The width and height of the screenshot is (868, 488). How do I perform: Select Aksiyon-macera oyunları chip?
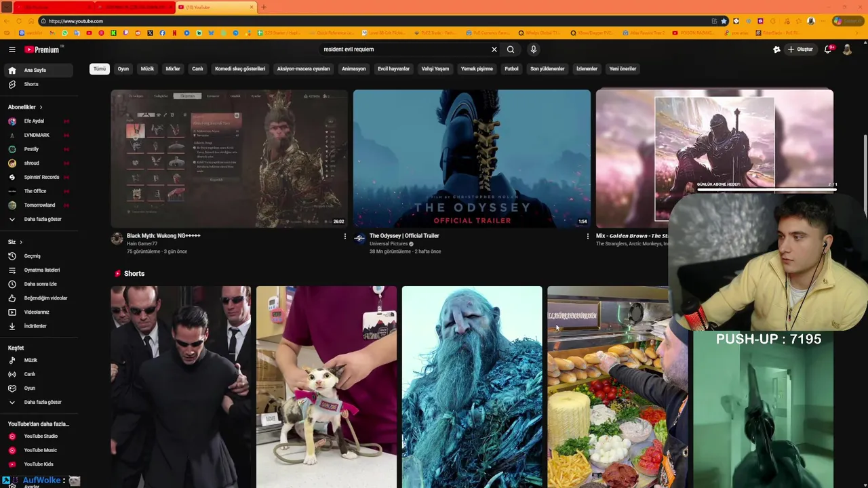point(303,68)
